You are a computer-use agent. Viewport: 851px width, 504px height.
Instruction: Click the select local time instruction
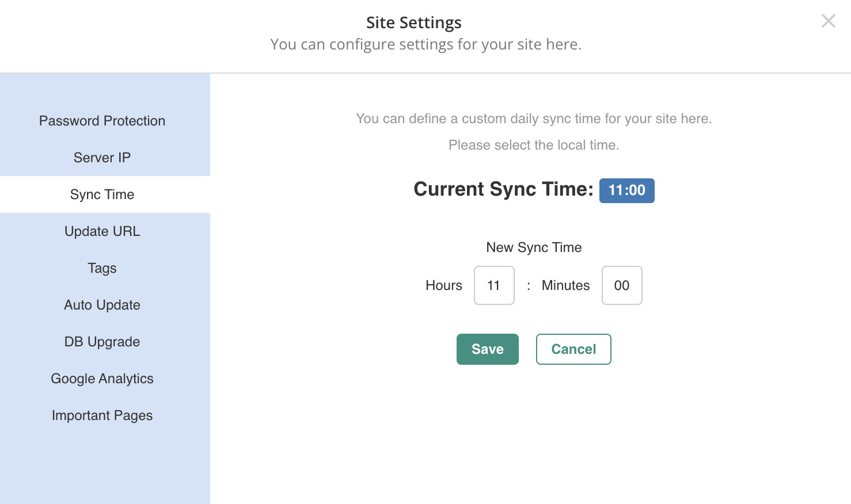[x=534, y=145]
